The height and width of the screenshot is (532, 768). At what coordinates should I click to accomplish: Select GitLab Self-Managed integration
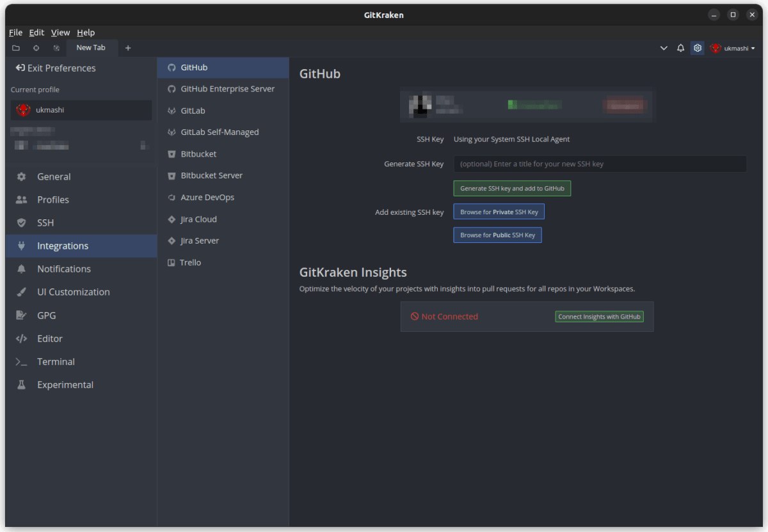click(223, 132)
